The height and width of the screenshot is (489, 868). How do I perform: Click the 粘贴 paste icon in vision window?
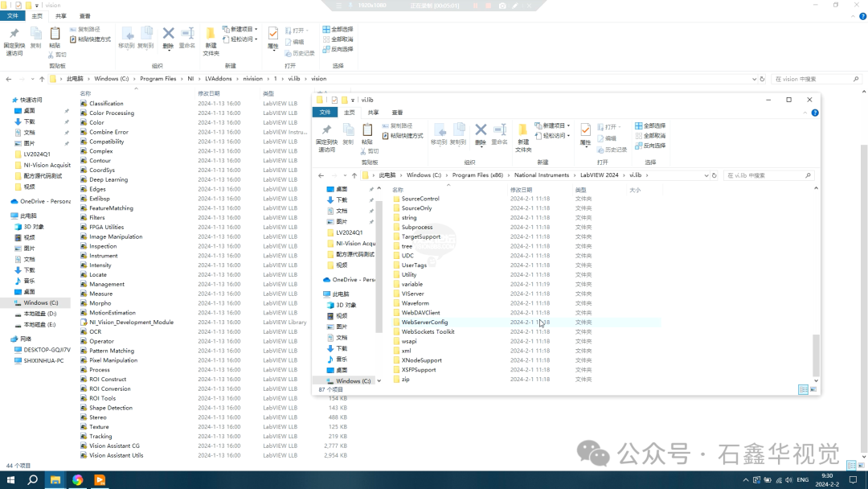pos(55,34)
